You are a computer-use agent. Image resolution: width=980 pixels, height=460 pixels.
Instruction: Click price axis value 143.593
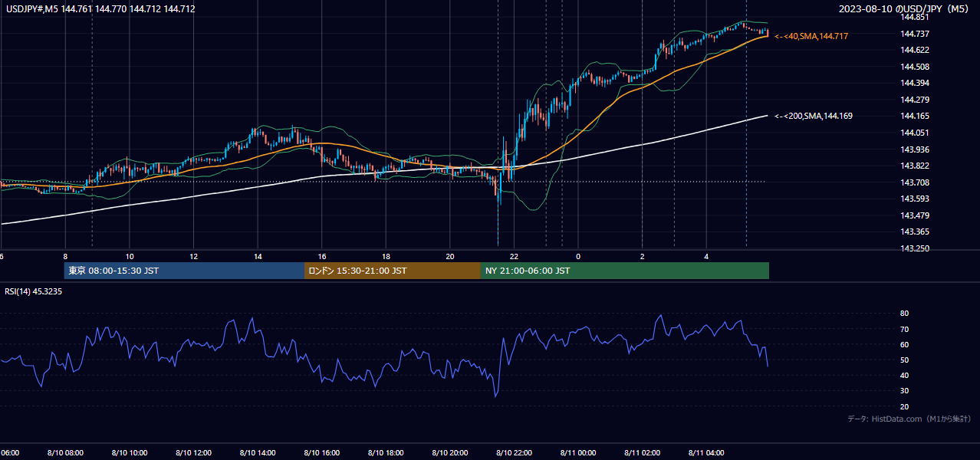914,199
